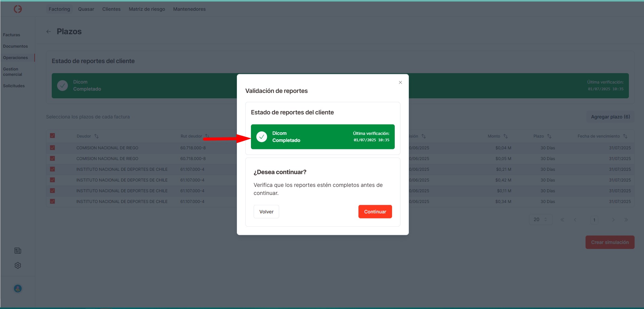Click the Volver button
Image resolution: width=644 pixels, height=309 pixels.
point(266,212)
